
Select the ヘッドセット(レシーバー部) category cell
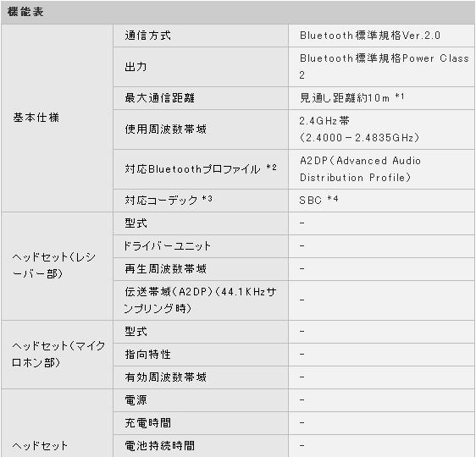pos(57,266)
